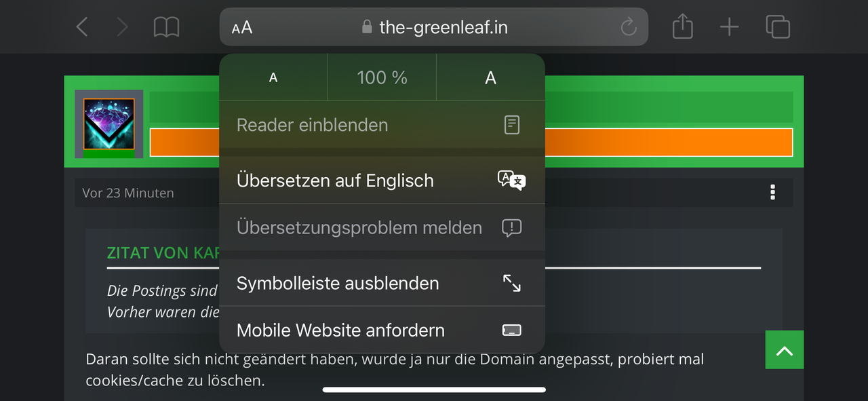Image resolution: width=868 pixels, height=401 pixels.
Task: Tap the AA page settings button
Action: (242, 28)
